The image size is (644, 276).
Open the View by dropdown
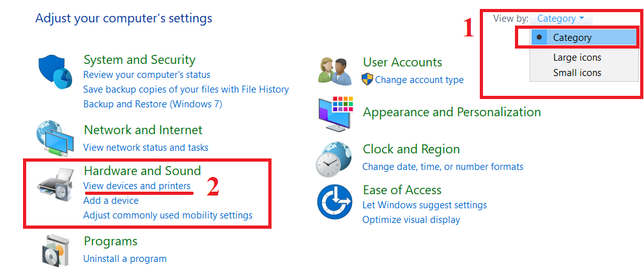point(560,19)
